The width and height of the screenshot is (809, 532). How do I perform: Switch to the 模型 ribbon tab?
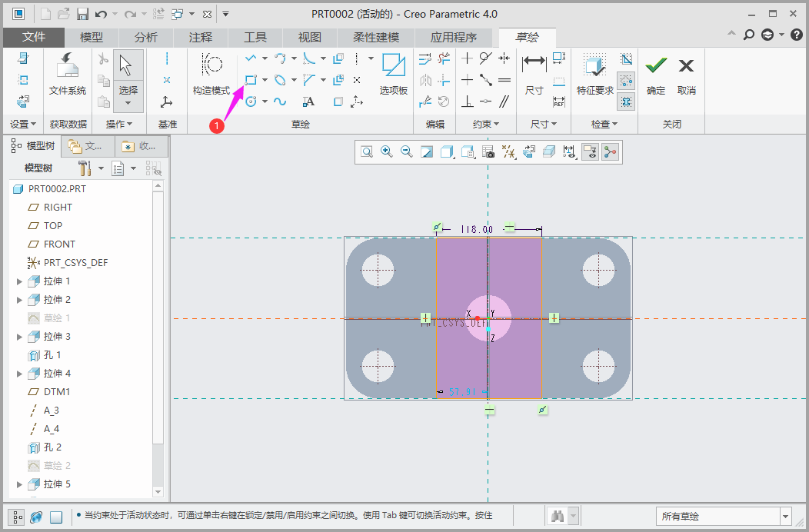92,37
